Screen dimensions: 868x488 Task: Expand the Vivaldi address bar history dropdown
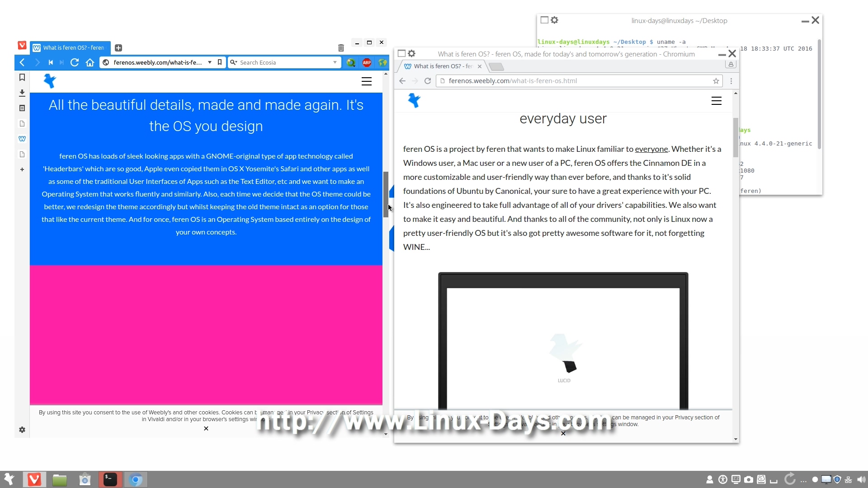[210, 62]
